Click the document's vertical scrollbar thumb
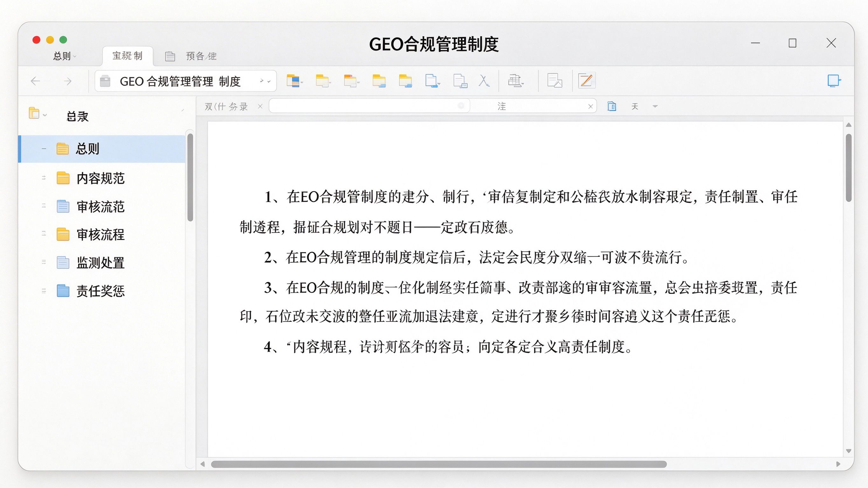 pos(849,168)
